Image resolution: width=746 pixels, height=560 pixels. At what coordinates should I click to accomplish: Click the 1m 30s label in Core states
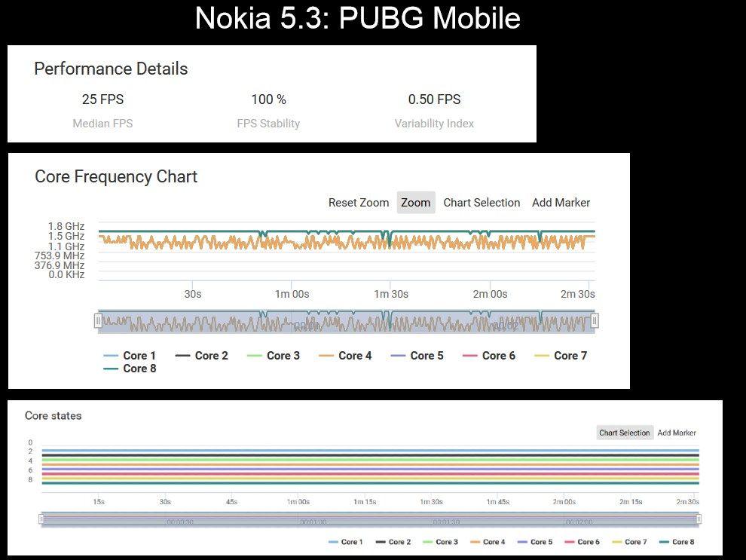432,502
